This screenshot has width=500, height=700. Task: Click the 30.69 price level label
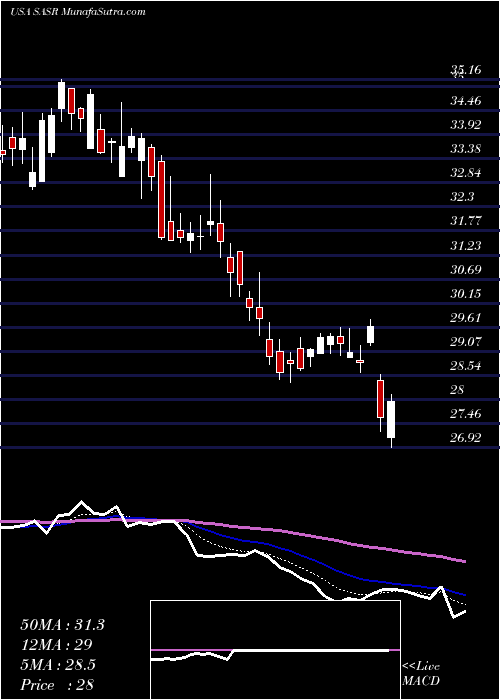point(466,270)
